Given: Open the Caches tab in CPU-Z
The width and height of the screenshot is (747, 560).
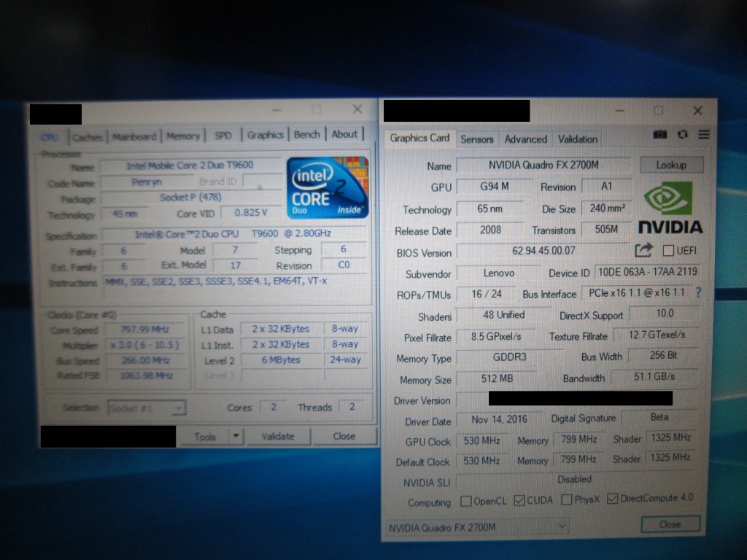Looking at the screenshot, I should coord(88,137).
